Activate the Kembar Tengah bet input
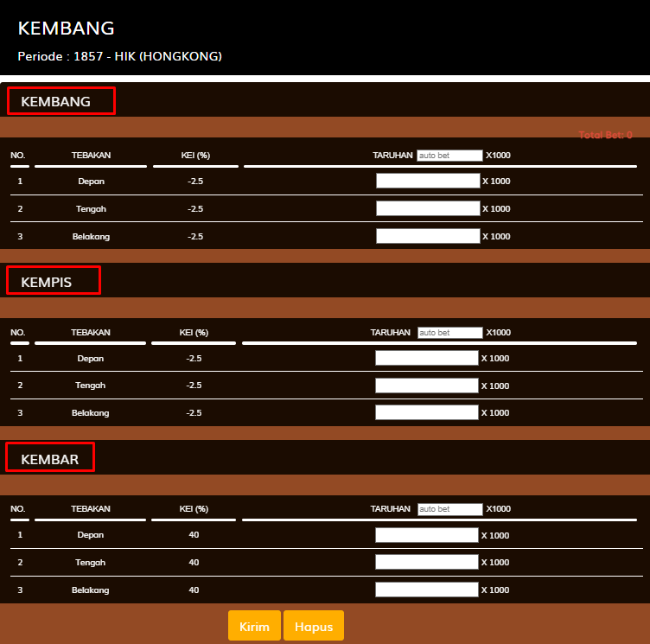 427,562
